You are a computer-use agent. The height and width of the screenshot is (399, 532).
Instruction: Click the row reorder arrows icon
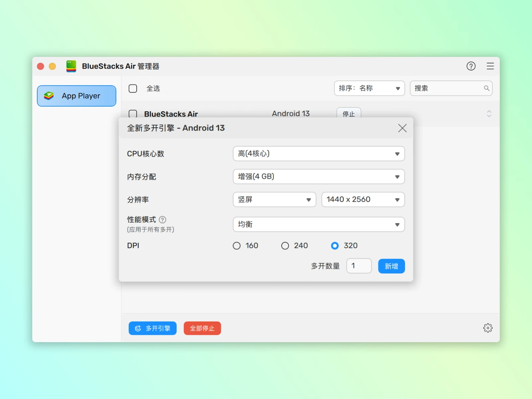489,114
